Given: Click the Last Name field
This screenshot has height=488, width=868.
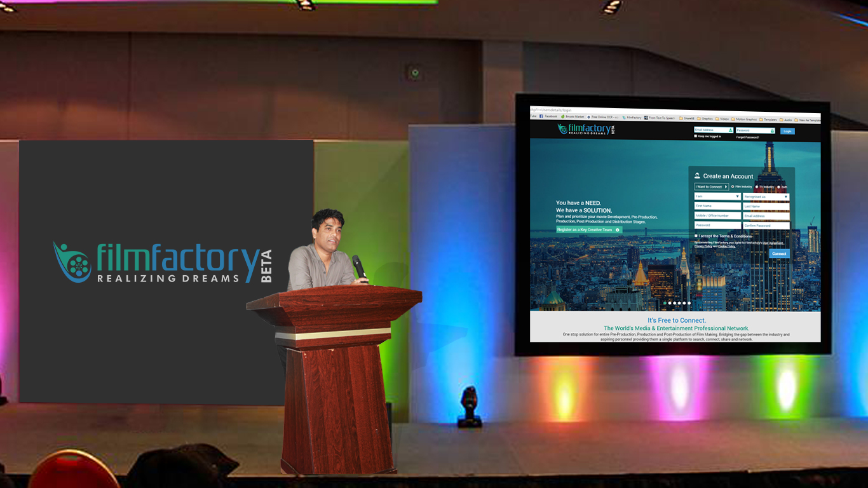Looking at the screenshot, I should point(766,207).
